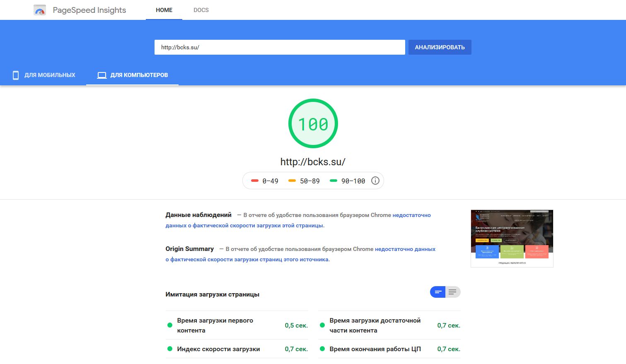Click the bcks.su page screenshot thumbnail
Image resolution: width=626 pixels, height=364 pixels.
(512, 239)
